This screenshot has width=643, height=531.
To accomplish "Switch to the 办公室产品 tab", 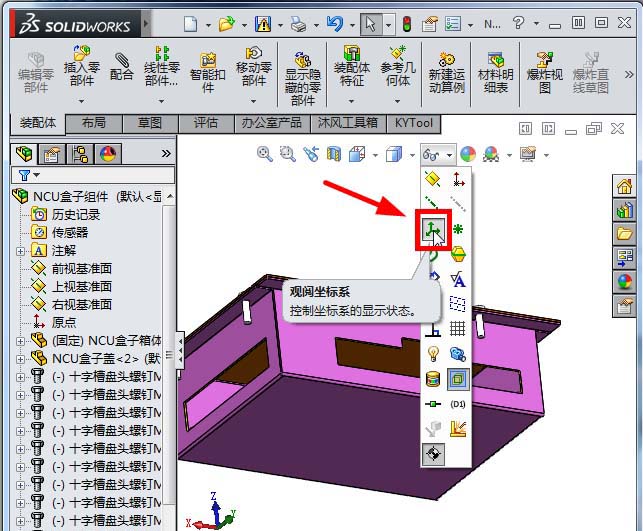I will [271, 123].
